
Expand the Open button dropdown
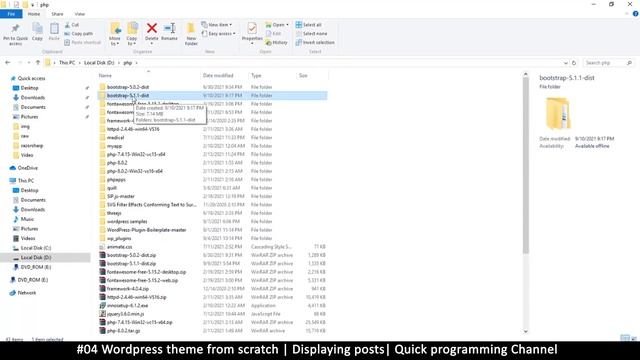click(287, 25)
